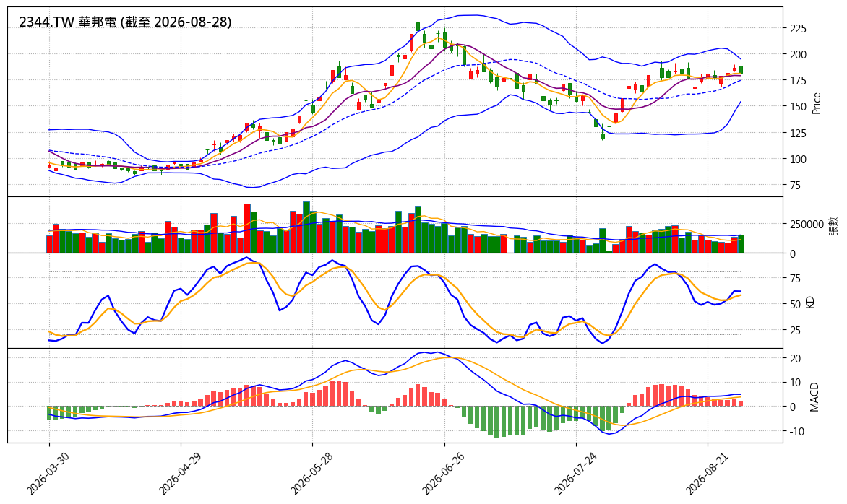Click the 125 price tick value
The height and width of the screenshot is (504, 847).
coord(798,133)
